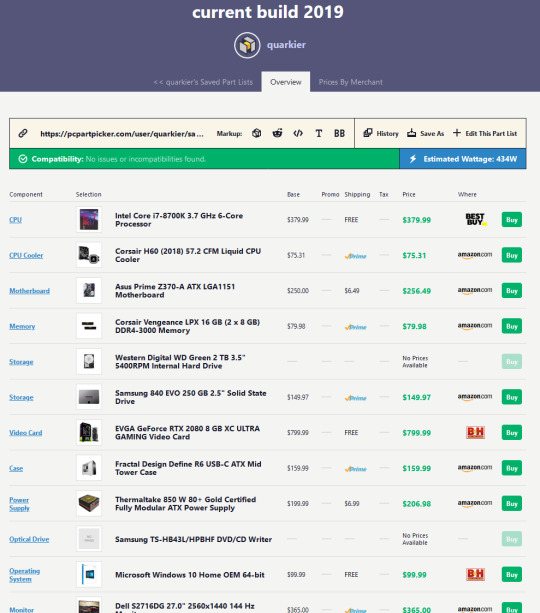Image resolution: width=540 pixels, height=613 pixels.
Task: Open the Power Supply component link
Action: (20, 504)
